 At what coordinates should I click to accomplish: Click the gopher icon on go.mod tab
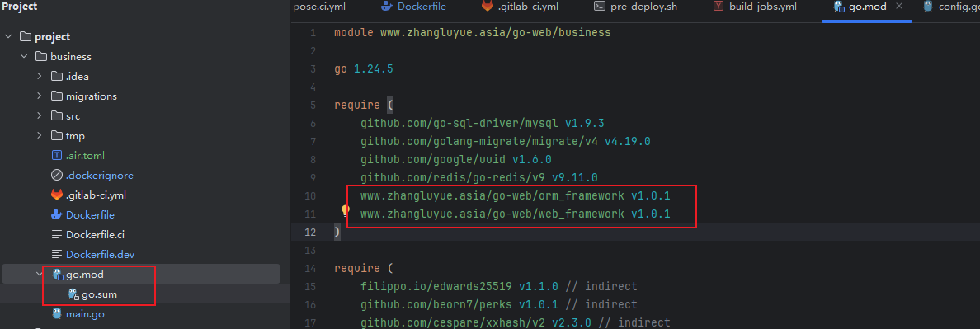pos(840,7)
